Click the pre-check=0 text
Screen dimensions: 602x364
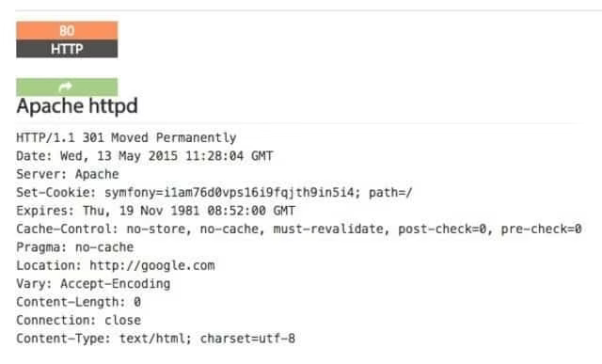(x=542, y=229)
